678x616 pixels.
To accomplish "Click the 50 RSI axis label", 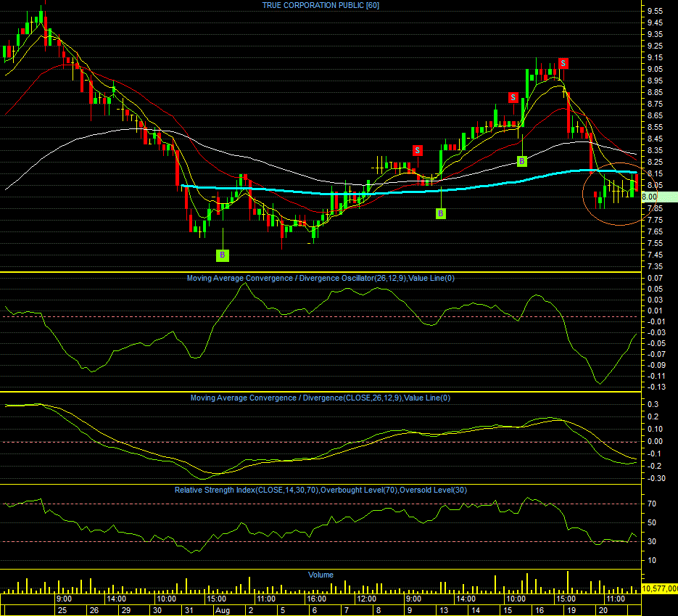I will 652,523.
